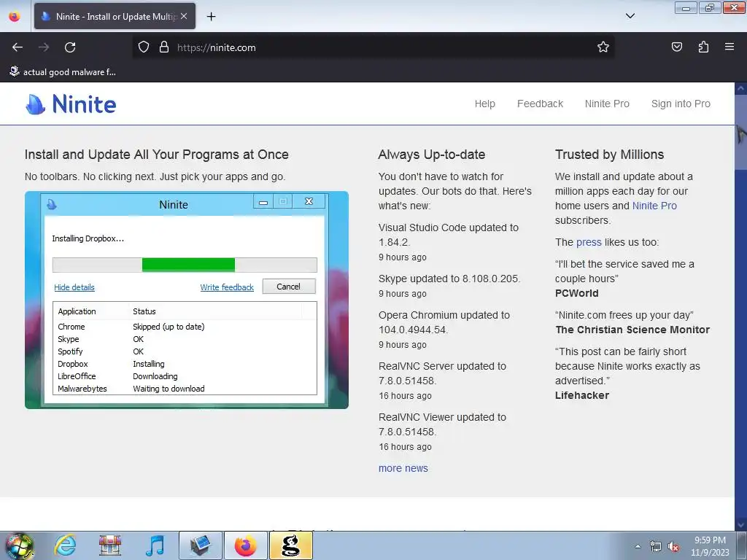Click 'Always Up-to-date' heading
Screen dimensions: 747x560
click(x=432, y=155)
